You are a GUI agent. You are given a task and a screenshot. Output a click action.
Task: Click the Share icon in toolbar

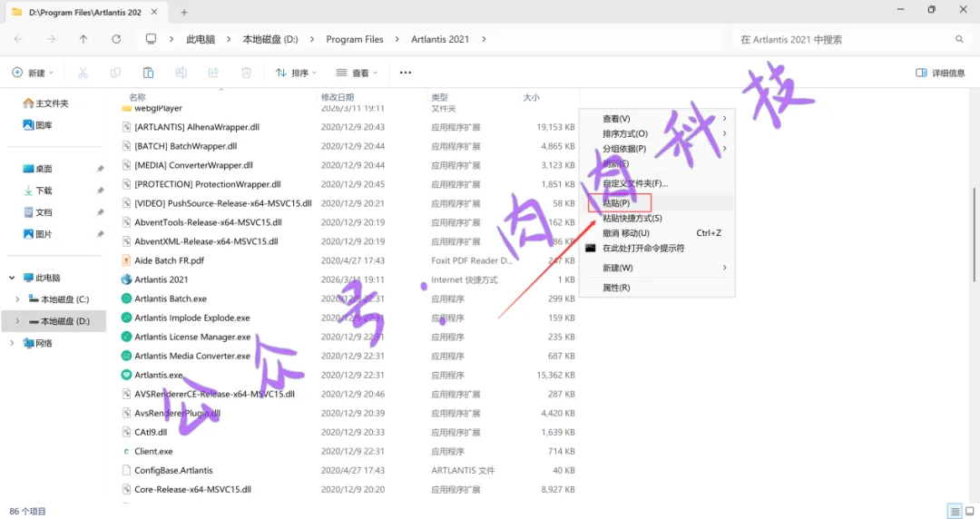click(x=214, y=73)
